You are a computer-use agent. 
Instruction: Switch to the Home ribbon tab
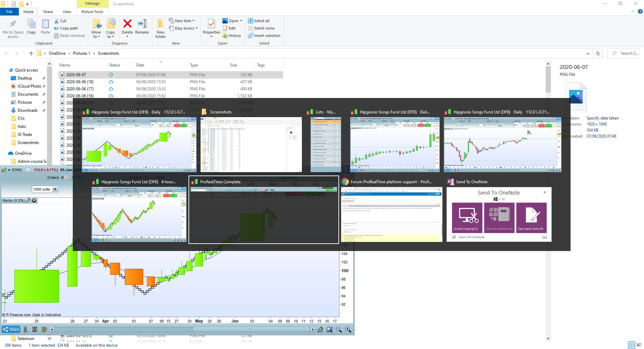click(29, 12)
